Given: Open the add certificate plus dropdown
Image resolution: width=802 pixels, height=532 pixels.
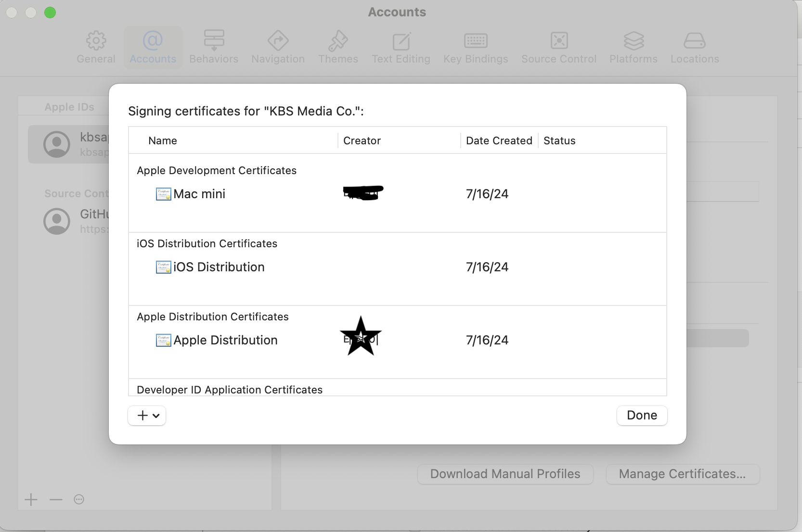Looking at the screenshot, I should (x=147, y=416).
